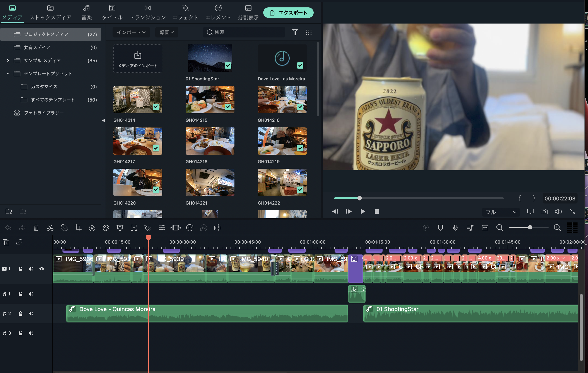
Task: Click the add new folder icon
Action: click(9, 212)
